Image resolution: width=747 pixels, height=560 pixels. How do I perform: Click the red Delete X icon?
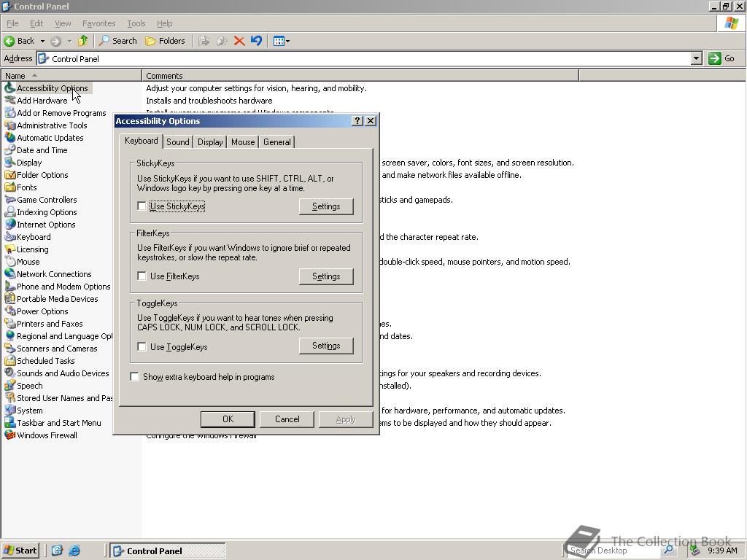tap(239, 41)
